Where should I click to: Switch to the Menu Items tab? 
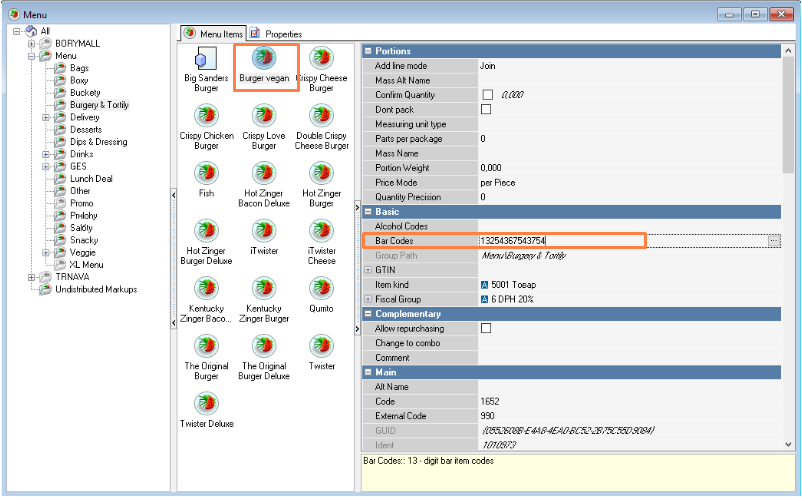pyautogui.click(x=215, y=34)
